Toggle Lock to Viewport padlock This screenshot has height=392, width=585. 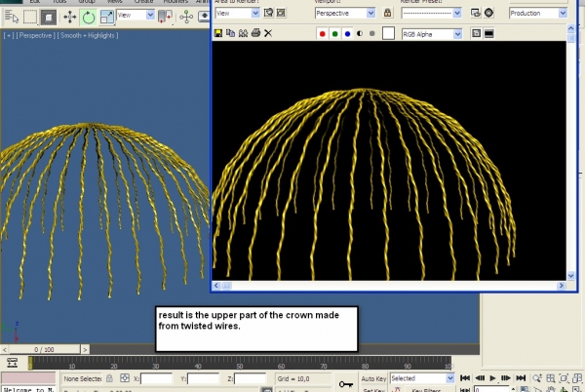(387, 13)
